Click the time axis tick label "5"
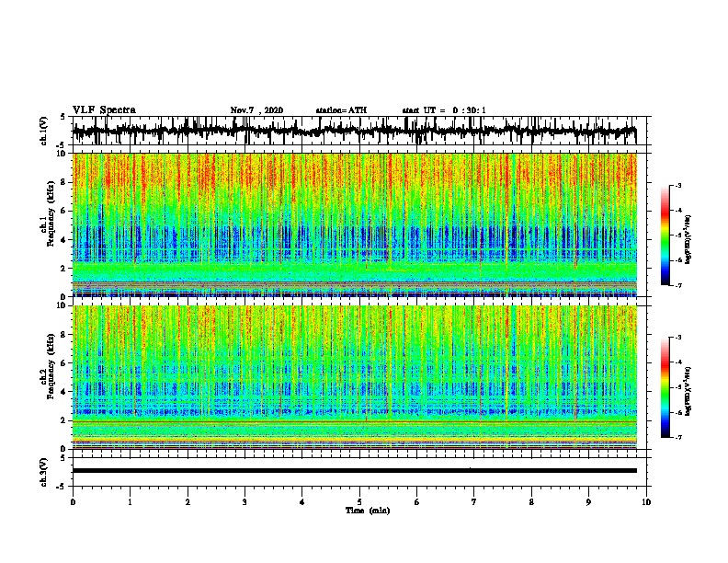Image resolution: width=728 pixels, height=563 pixels. (359, 501)
